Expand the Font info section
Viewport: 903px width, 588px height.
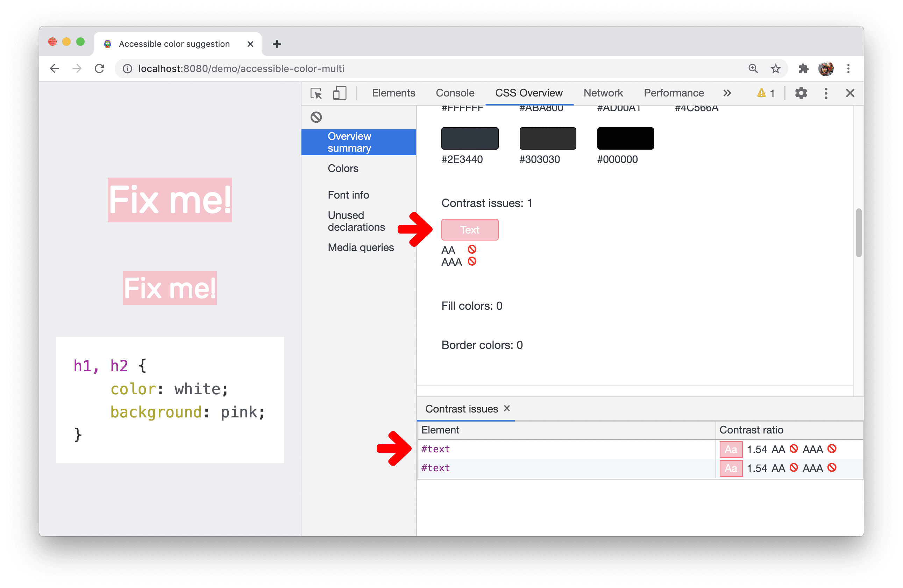click(348, 195)
